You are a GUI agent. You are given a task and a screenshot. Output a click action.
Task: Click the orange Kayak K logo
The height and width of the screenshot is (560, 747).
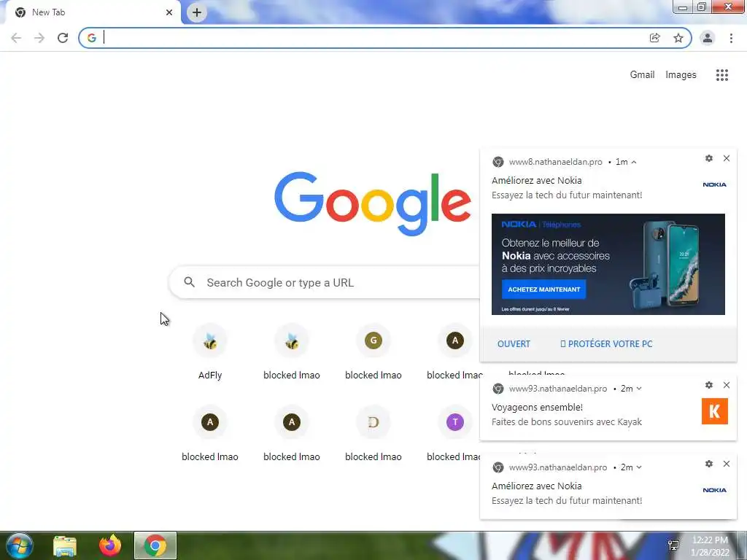(715, 411)
